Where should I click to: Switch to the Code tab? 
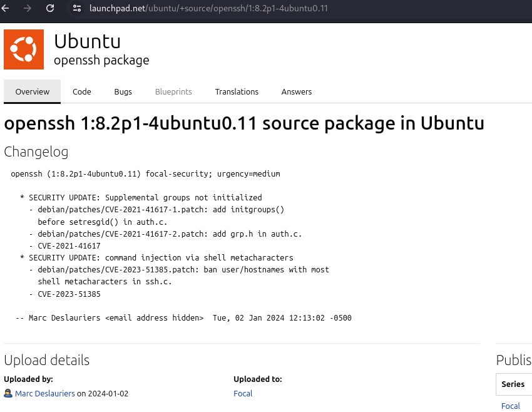coord(82,91)
